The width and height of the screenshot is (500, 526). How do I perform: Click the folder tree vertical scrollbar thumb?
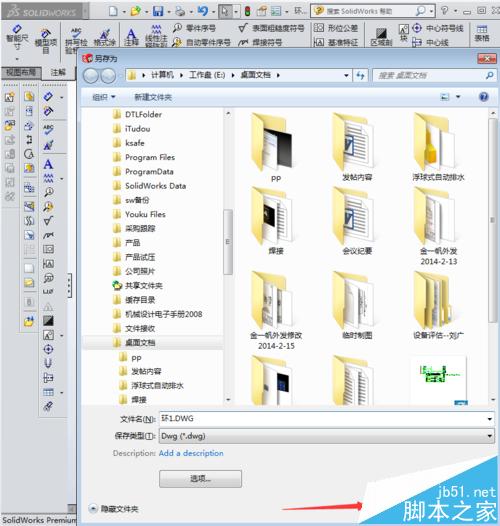click(x=228, y=242)
